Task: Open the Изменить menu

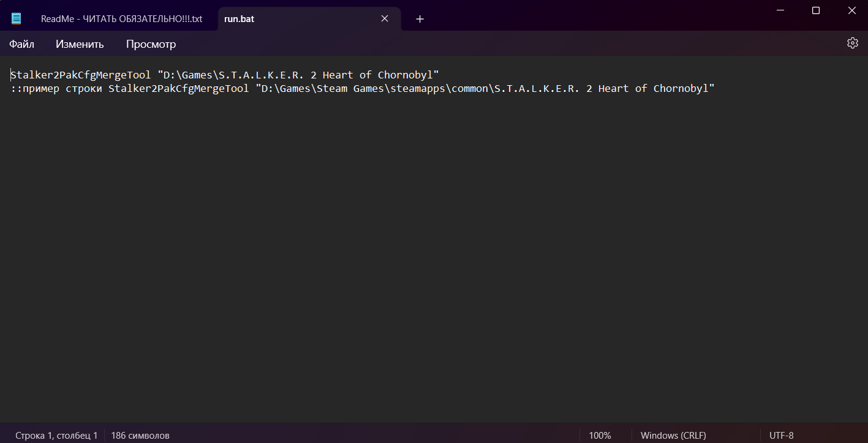Action: [x=80, y=44]
